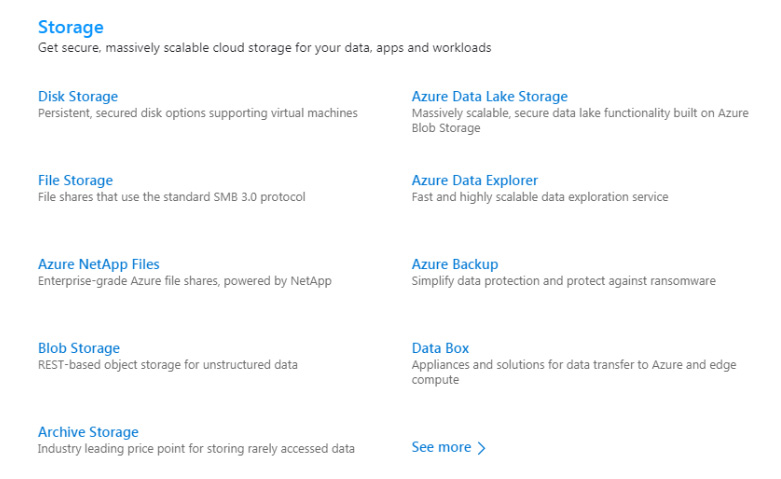Open Blob Storage product page
The height and width of the screenshot is (479, 781).
[79, 348]
